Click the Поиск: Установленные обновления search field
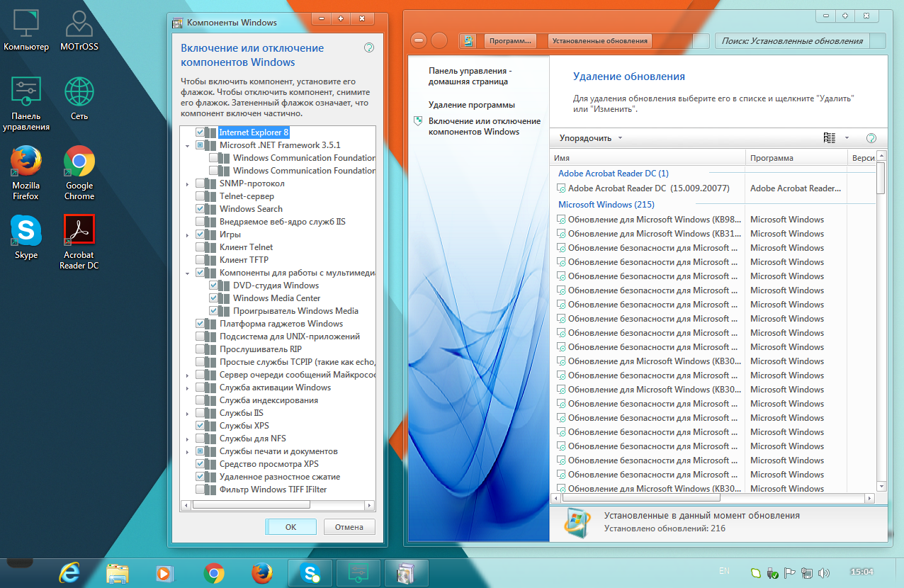 click(793, 41)
